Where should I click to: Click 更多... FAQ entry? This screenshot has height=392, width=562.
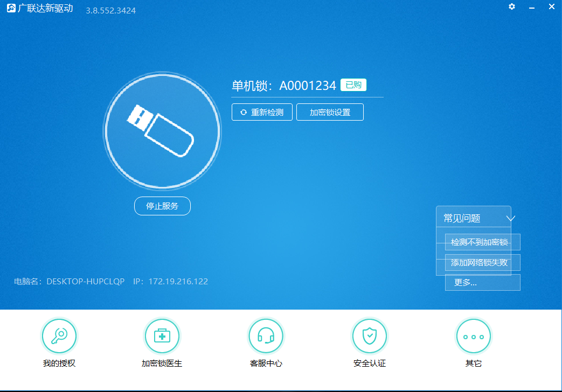tap(482, 282)
